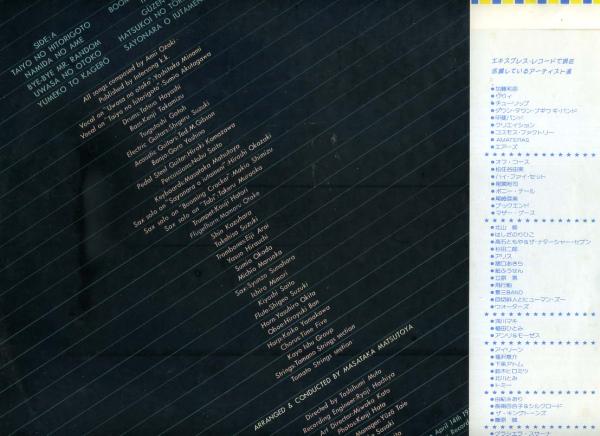Click the 'Art Director' credit line
Viewport: 600px width, 436px height.
point(354,412)
